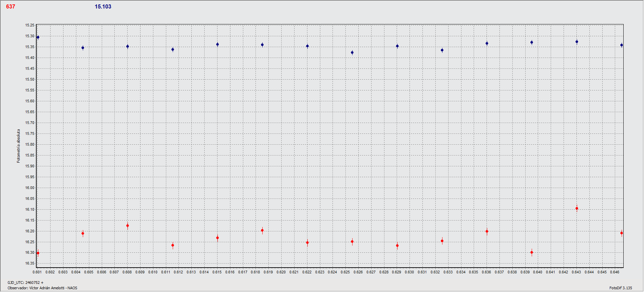Click the "16.00" y-axis tick label
This screenshot has width=644, height=292.
(x=30, y=188)
